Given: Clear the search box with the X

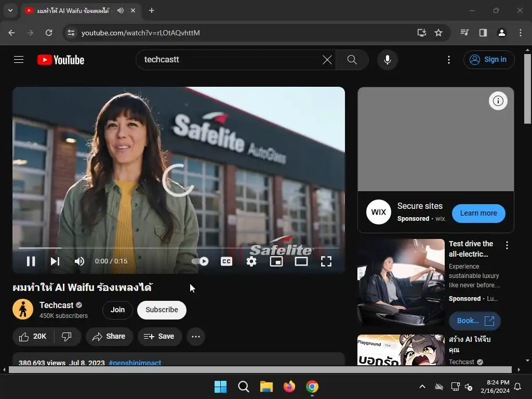Looking at the screenshot, I should [x=327, y=60].
